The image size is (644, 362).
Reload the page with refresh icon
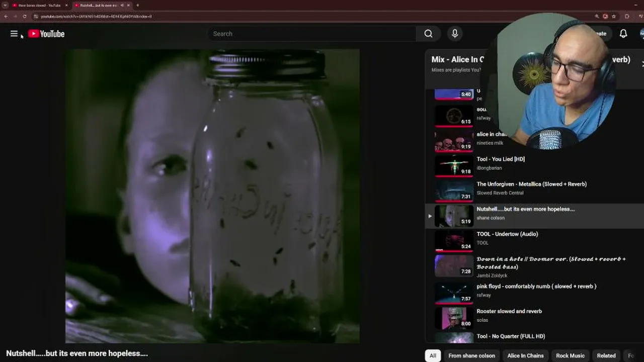point(24,16)
